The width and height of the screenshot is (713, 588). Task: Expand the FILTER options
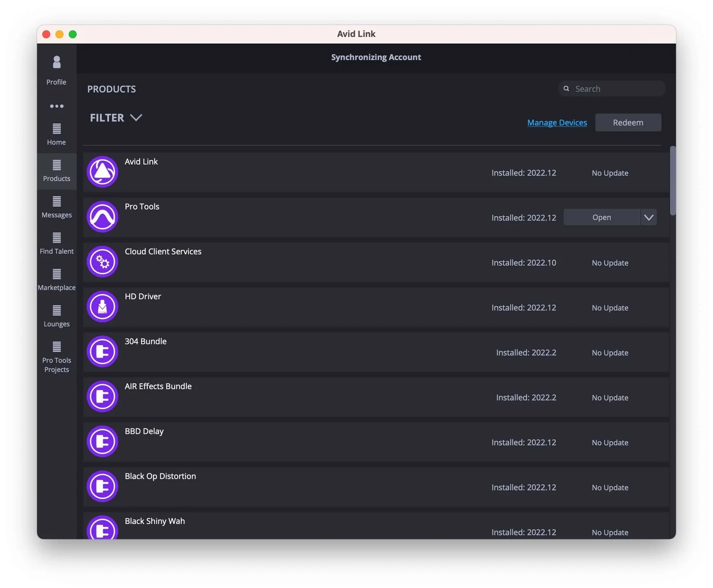116,117
